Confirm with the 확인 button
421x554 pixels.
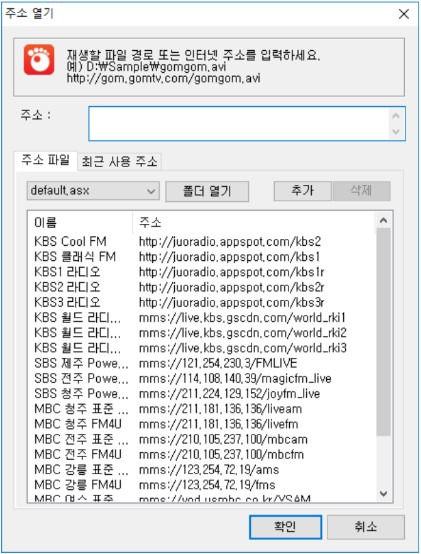click(285, 527)
